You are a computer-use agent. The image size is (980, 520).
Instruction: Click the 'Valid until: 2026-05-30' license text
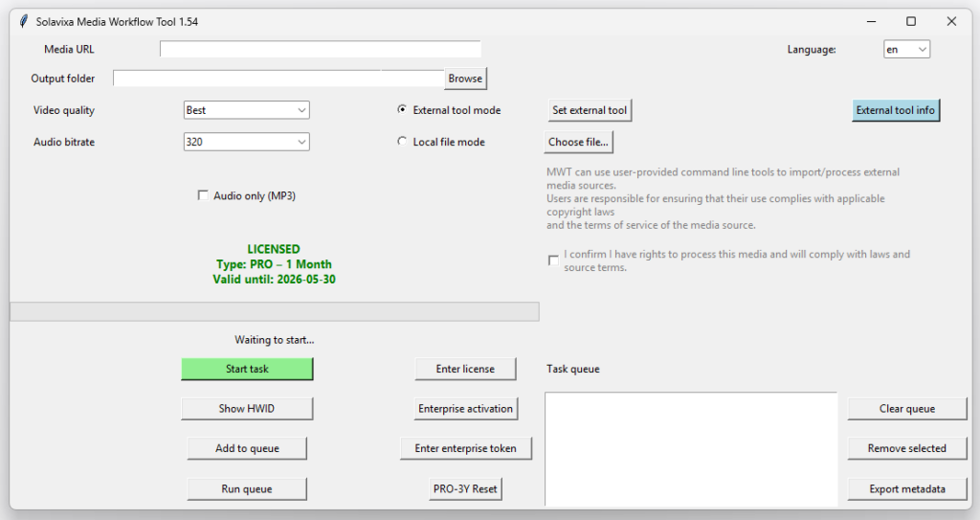tap(274, 279)
